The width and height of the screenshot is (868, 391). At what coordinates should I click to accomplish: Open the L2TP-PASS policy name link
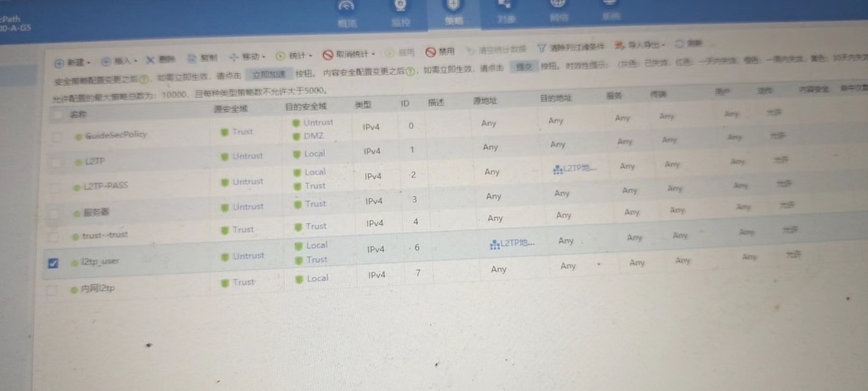[106, 186]
